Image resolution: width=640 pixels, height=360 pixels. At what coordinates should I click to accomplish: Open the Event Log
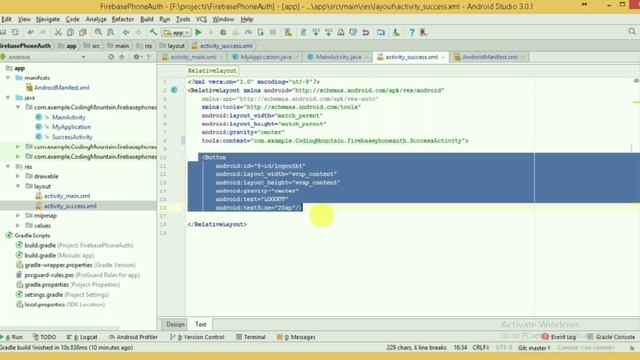pos(559,337)
